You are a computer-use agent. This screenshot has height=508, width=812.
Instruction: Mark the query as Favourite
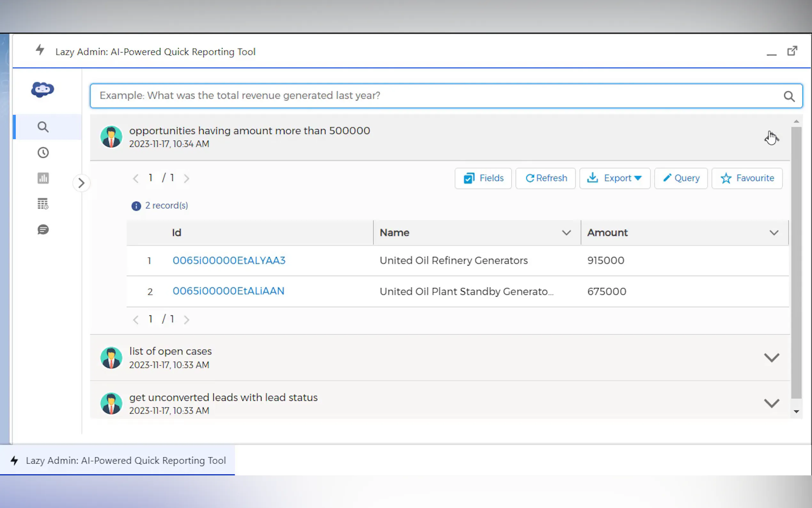[747, 178]
